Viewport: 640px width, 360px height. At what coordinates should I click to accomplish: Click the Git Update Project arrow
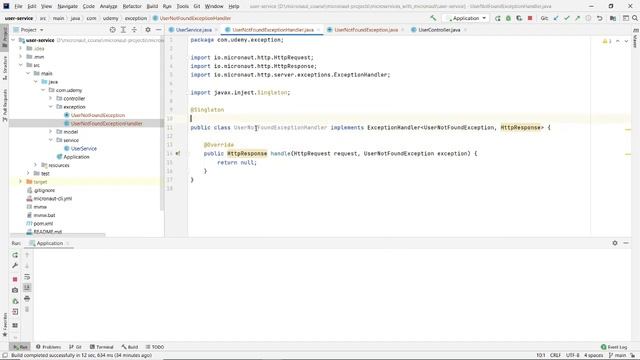point(556,18)
